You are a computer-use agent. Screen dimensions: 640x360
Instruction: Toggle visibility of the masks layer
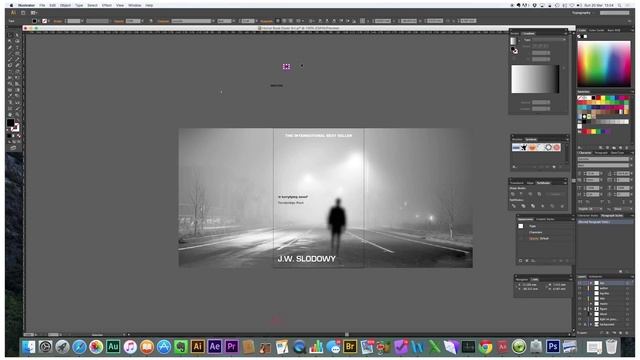click(x=580, y=304)
